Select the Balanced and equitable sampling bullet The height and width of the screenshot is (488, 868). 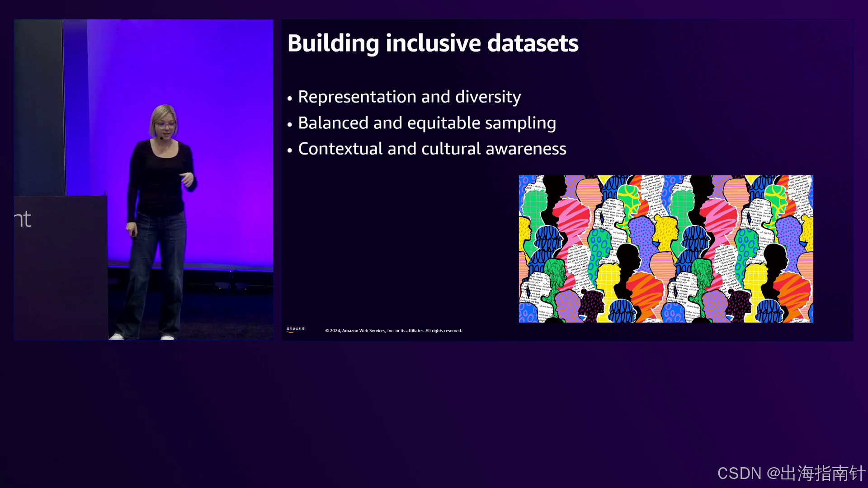point(427,123)
